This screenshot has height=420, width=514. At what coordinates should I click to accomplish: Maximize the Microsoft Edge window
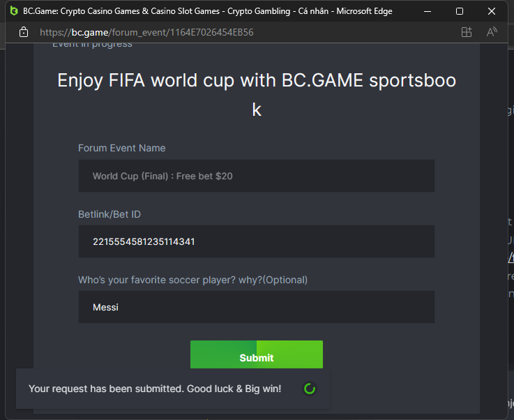point(460,11)
